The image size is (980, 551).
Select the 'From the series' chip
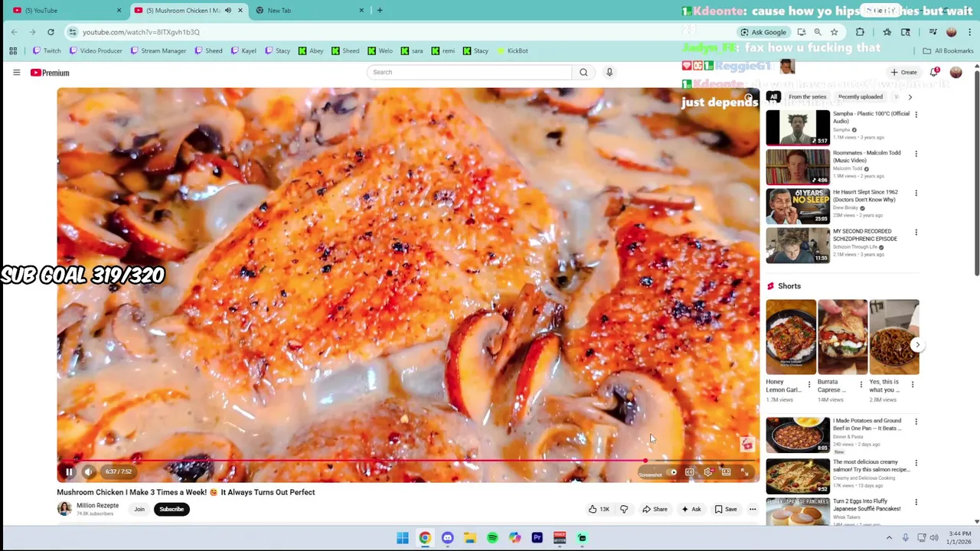pos(807,97)
